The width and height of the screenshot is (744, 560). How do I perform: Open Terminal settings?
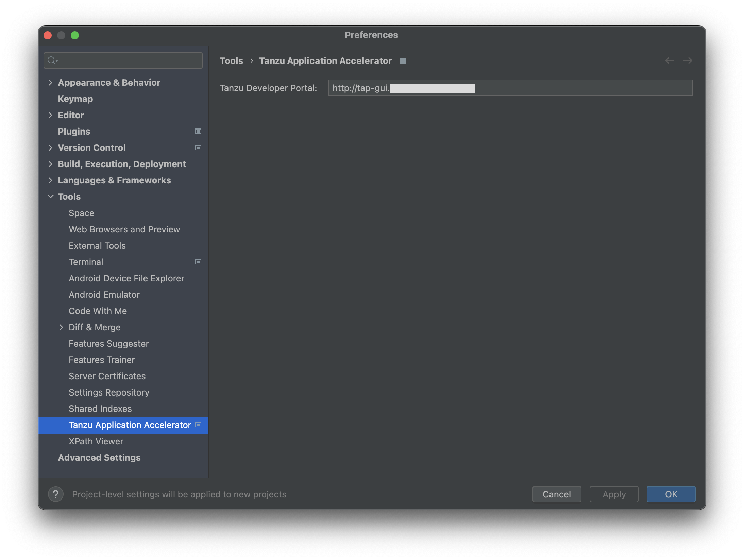click(x=86, y=262)
